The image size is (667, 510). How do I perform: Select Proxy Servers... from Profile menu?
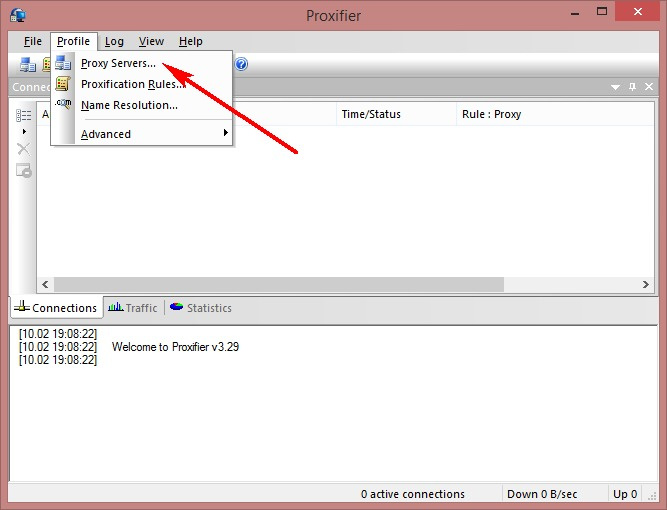click(x=118, y=64)
